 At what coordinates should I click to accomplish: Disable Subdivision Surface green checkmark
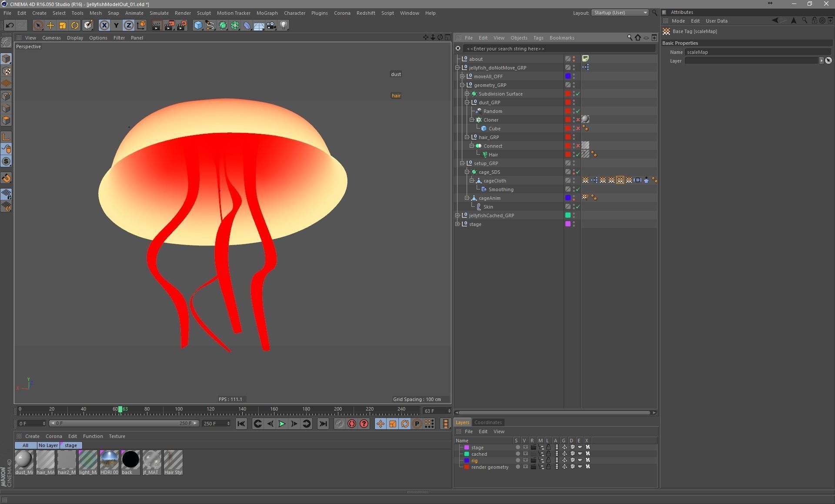coord(578,94)
